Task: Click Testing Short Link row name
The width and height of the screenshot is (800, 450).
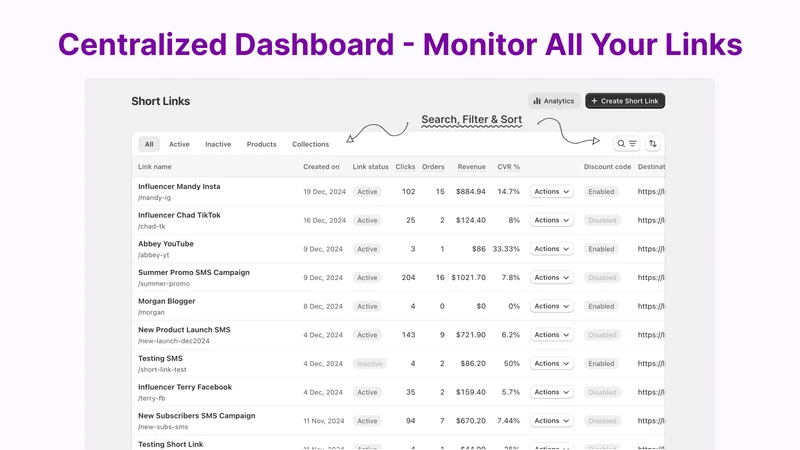Action: pyautogui.click(x=170, y=444)
